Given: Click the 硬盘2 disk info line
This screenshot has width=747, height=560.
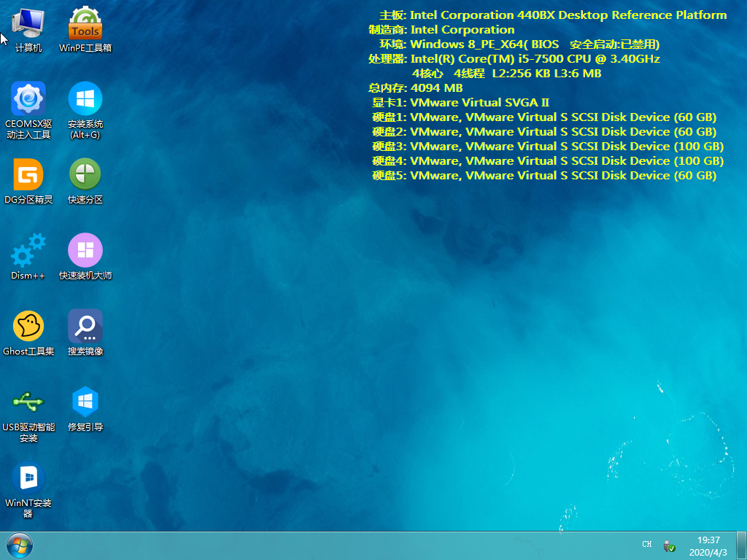Looking at the screenshot, I should point(544,132).
